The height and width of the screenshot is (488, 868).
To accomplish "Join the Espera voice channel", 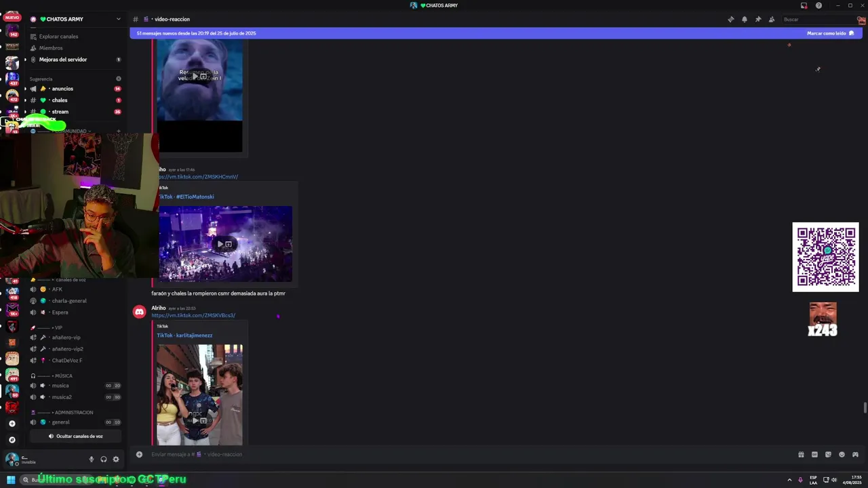I will (x=75, y=312).
